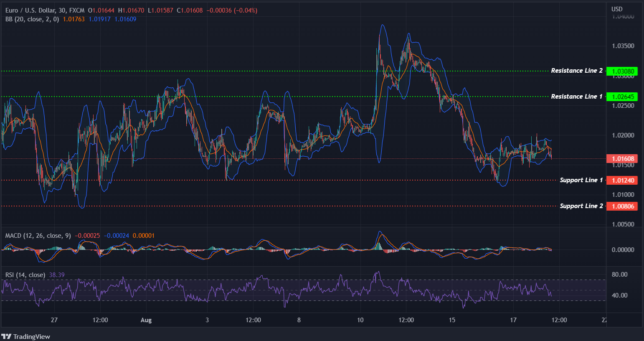Select the Resistance Line 2 text label

coord(577,71)
